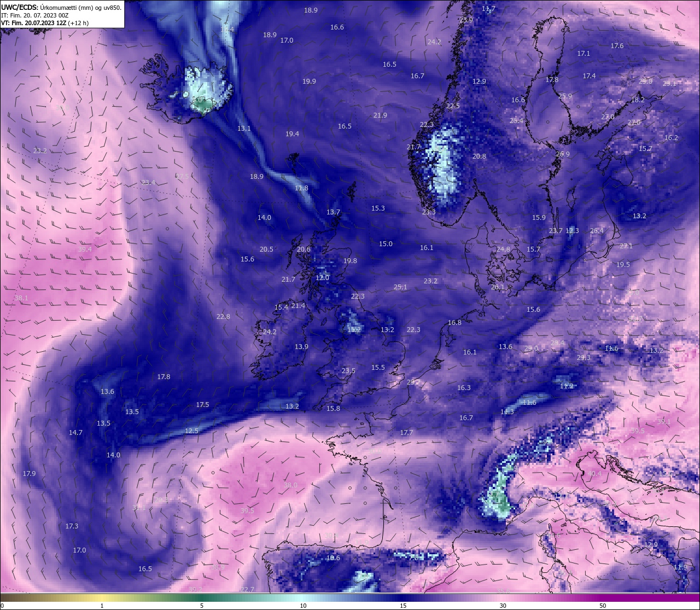Click the 50 label on the color scale
The image size is (700, 610).
603,606
